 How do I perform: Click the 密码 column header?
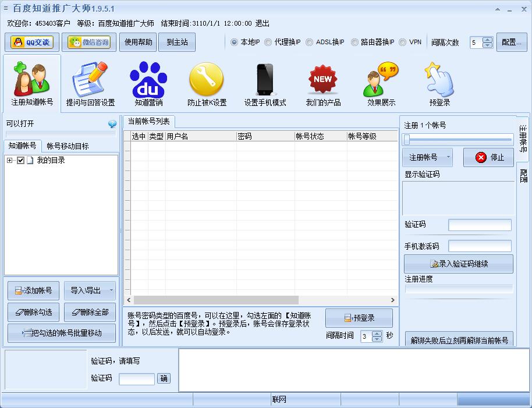point(265,136)
